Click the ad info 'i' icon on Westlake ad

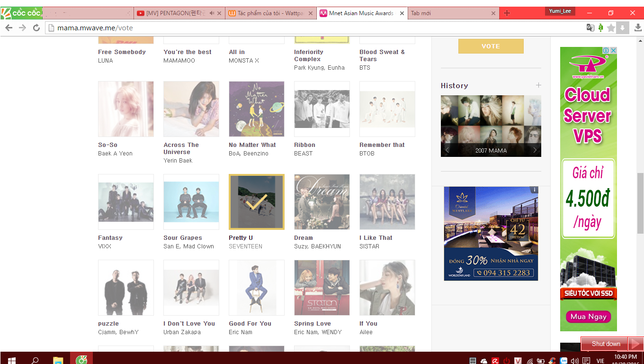pos(534,190)
